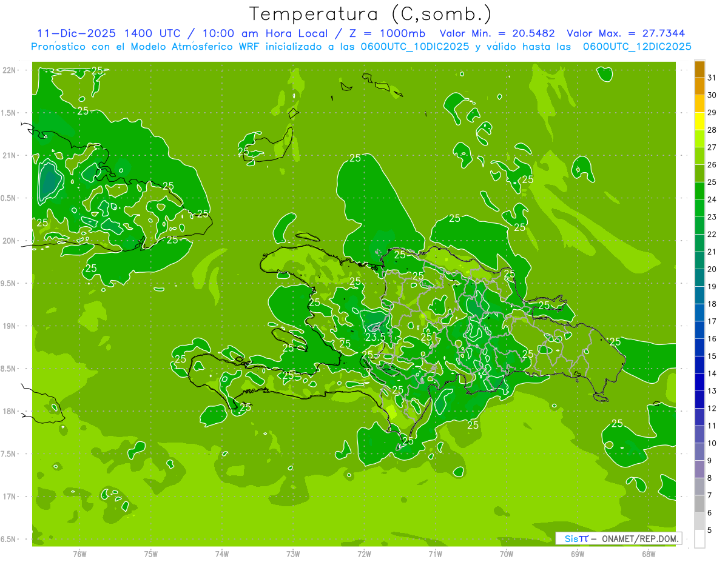
Task: Click the valid-until time "0600UTC_12DIC2025"
Action: tap(637, 46)
